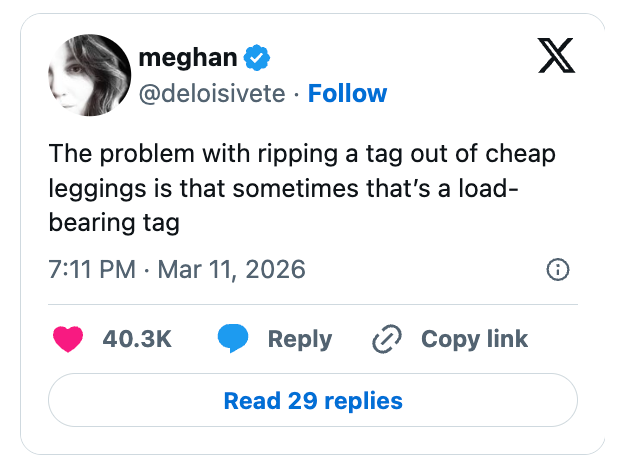Open the @deloisivete handle link
Image resolution: width=632 pixels, height=468 pixels.
pyautogui.click(x=213, y=94)
